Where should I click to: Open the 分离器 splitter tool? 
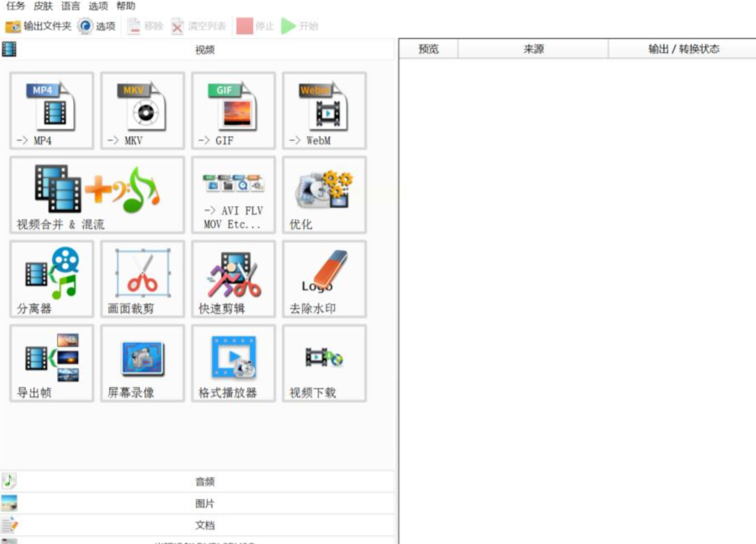tap(51, 279)
